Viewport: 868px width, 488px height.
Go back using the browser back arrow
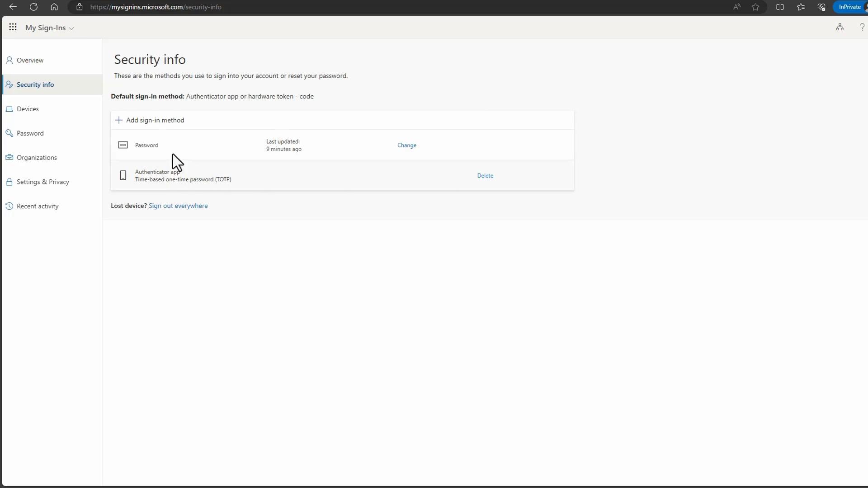(x=13, y=7)
